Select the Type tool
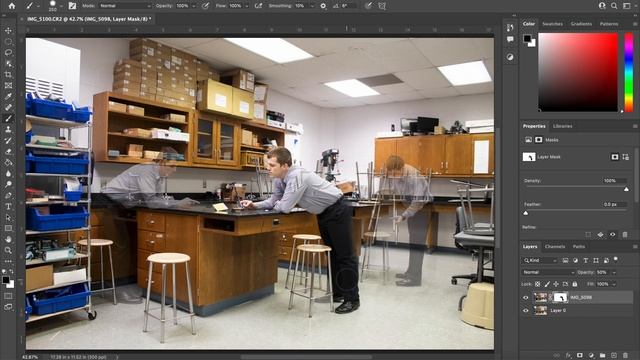This screenshot has height=360, width=640. pyautogui.click(x=8, y=207)
